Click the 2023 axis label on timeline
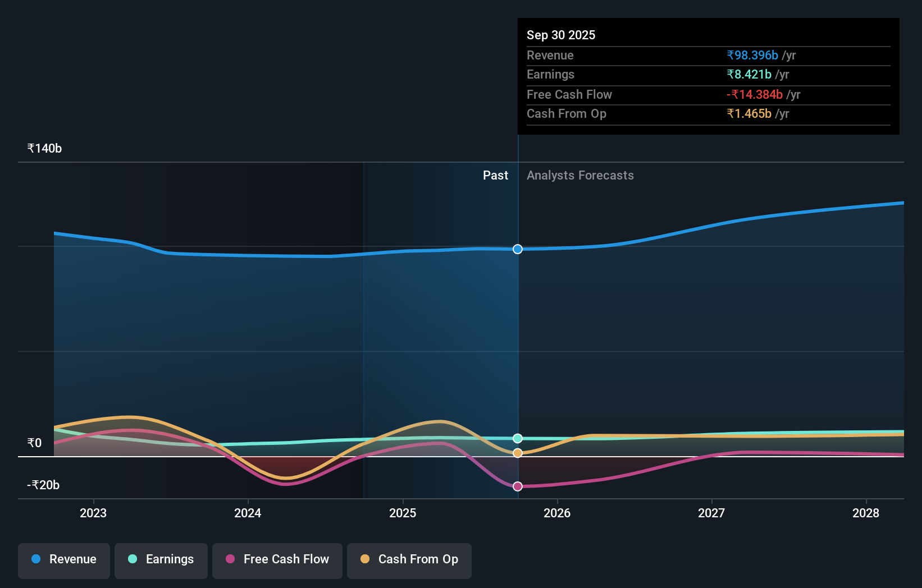The image size is (922, 588). tap(93, 513)
